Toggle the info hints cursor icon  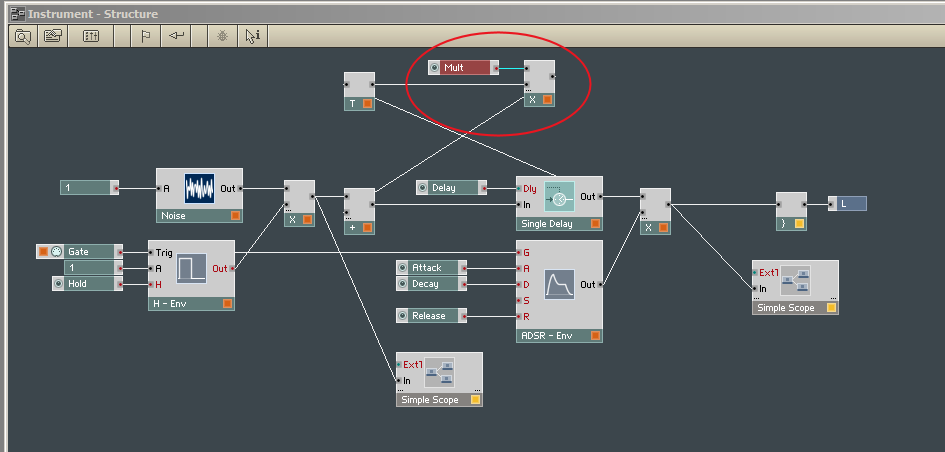[253, 36]
